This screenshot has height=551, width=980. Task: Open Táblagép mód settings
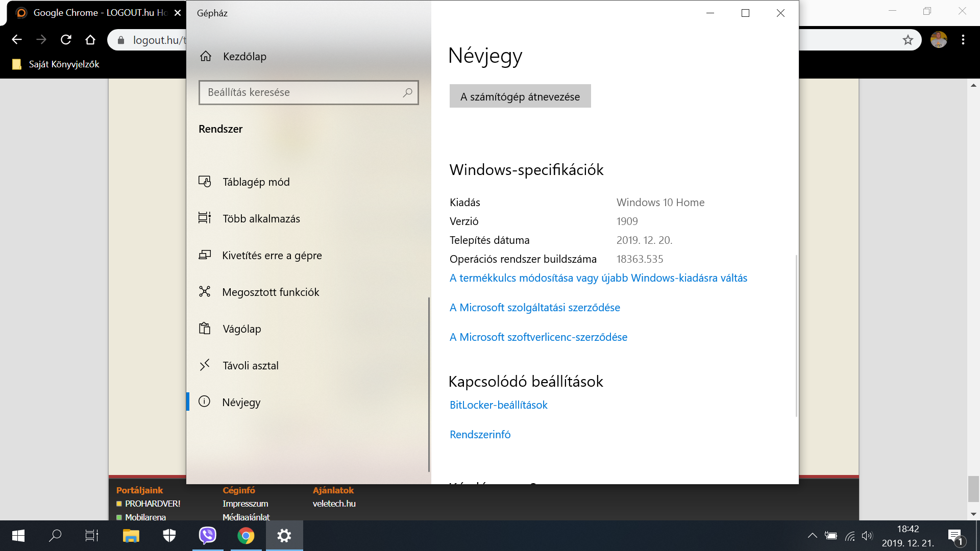(256, 182)
